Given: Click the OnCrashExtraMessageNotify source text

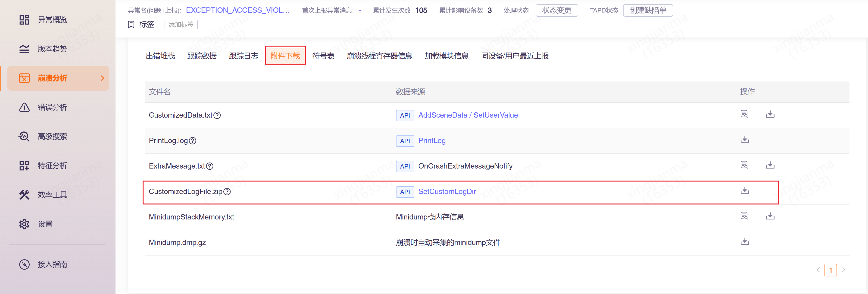Looking at the screenshot, I should click(465, 166).
